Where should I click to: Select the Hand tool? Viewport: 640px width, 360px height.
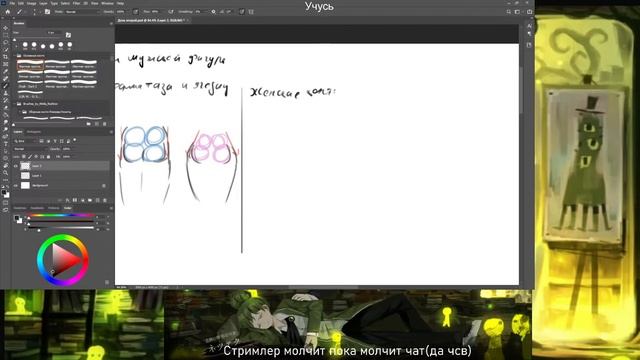point(6,166)
